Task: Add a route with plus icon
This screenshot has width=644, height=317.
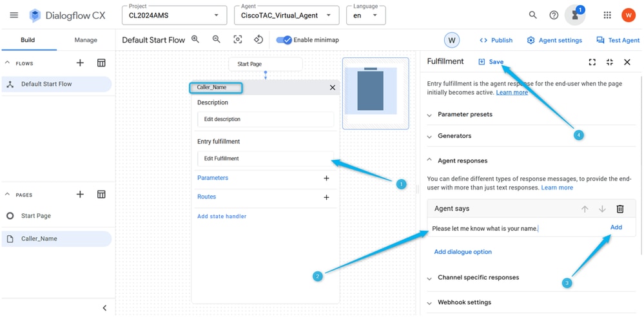Action: click(327, 197)
